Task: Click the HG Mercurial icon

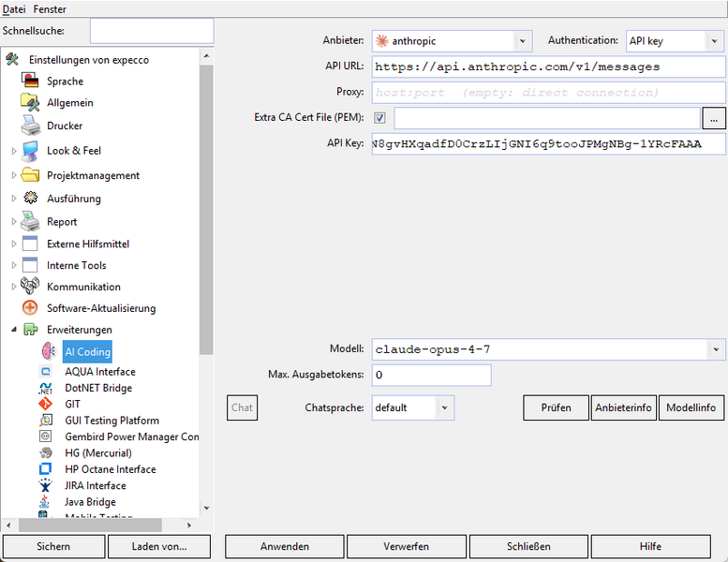Action: 46,452
